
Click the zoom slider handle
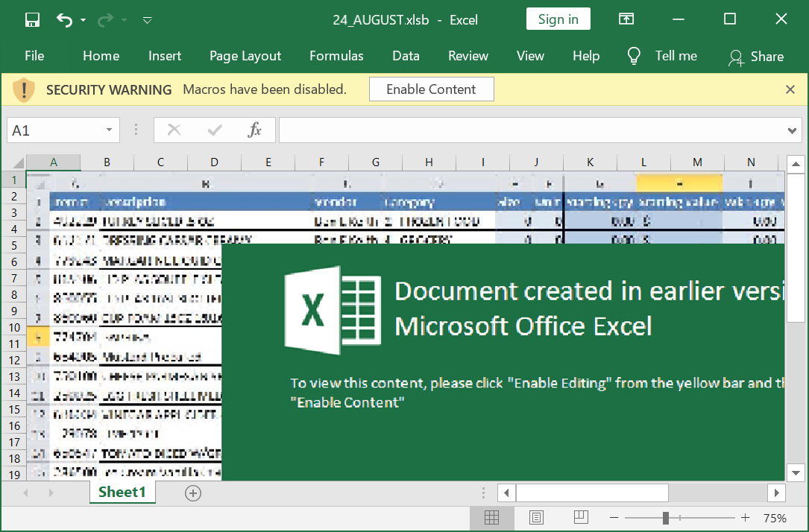point(666,518)
